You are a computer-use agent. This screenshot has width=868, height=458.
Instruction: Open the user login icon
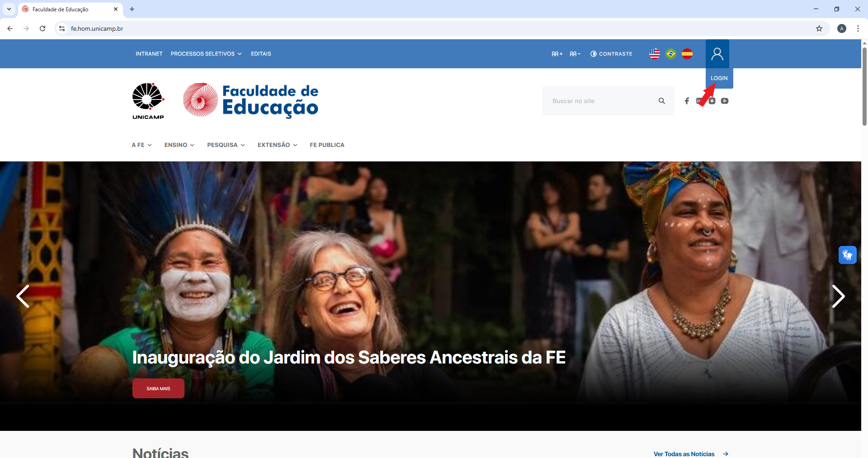[717, 54]
